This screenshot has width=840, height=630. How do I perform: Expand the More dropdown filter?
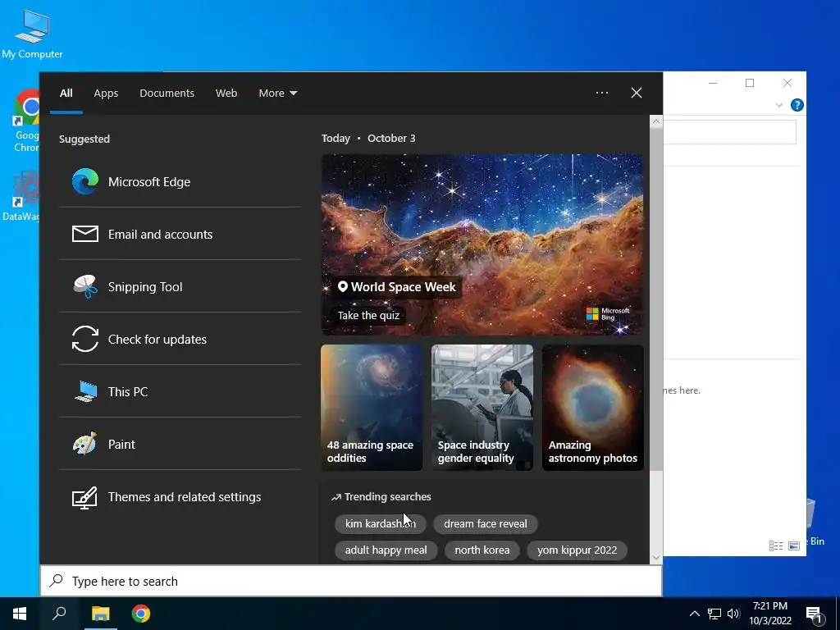coord(277,94)
